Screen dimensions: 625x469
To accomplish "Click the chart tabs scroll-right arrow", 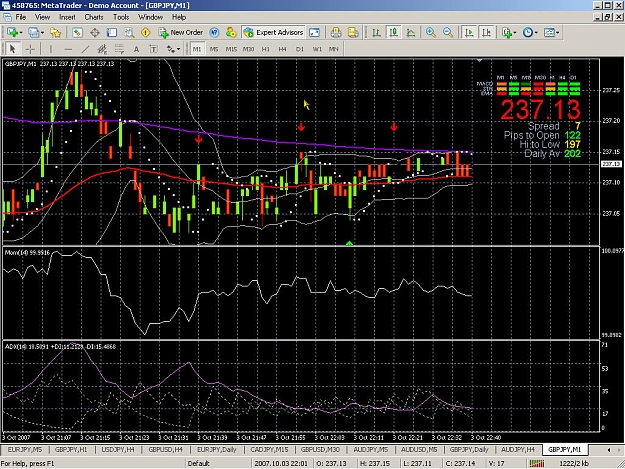I will click(x=618, y=450).
